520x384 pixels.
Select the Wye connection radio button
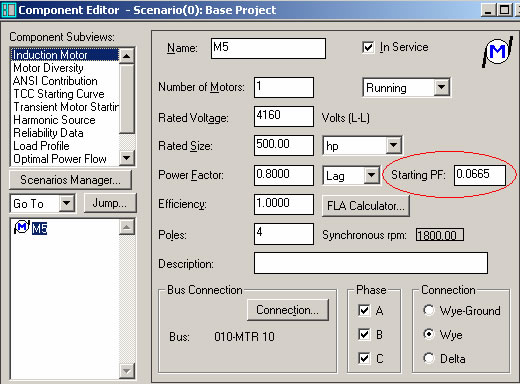point(429,334)
